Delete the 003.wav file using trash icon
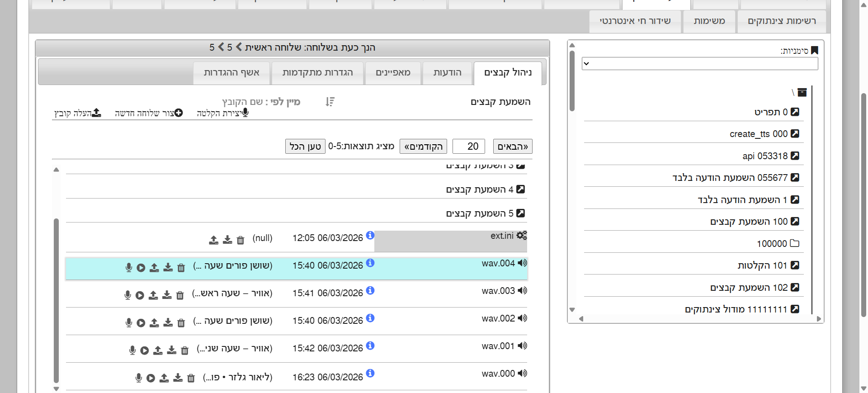 (x=180, y=295)
